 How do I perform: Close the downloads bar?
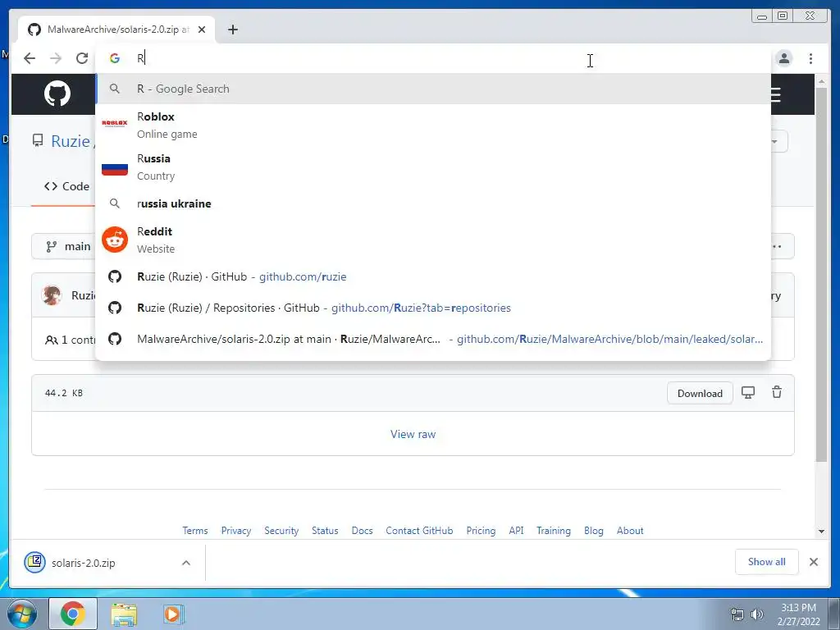(814, 562)
